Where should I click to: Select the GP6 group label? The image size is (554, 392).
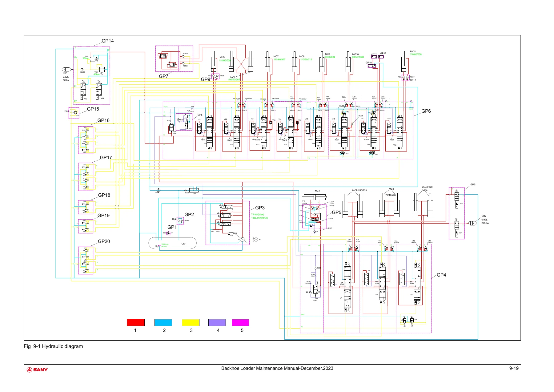(426, 111)
